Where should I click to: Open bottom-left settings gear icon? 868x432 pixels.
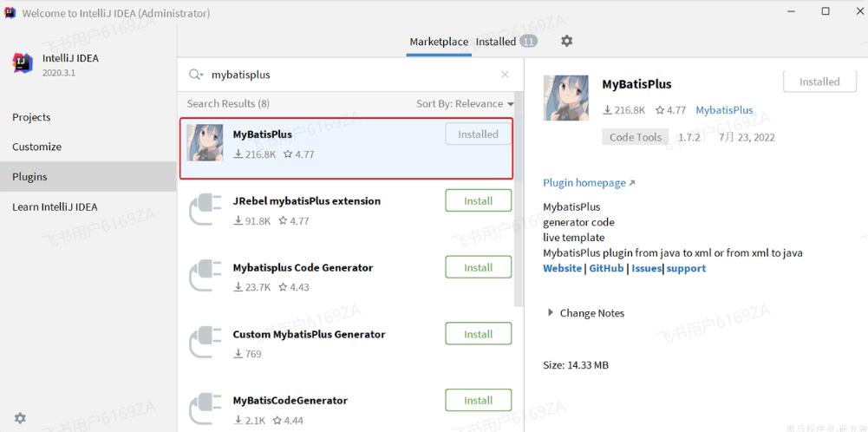tap(20, 418)
